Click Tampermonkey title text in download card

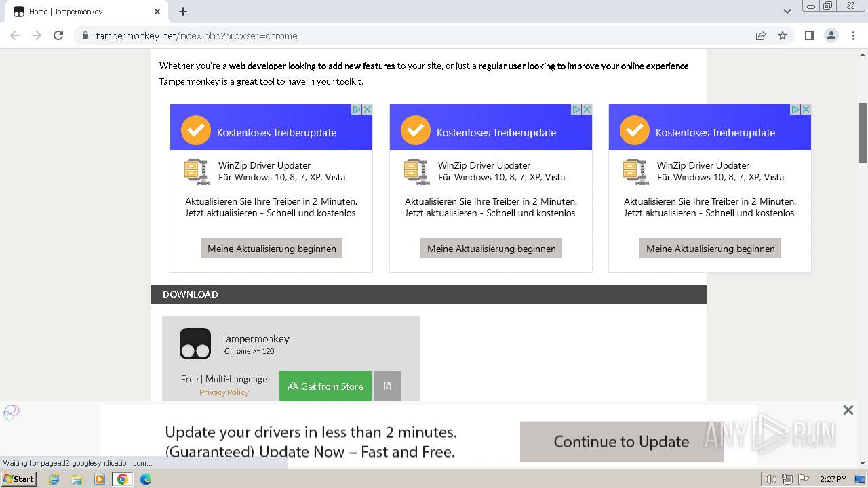click(255, 338)
